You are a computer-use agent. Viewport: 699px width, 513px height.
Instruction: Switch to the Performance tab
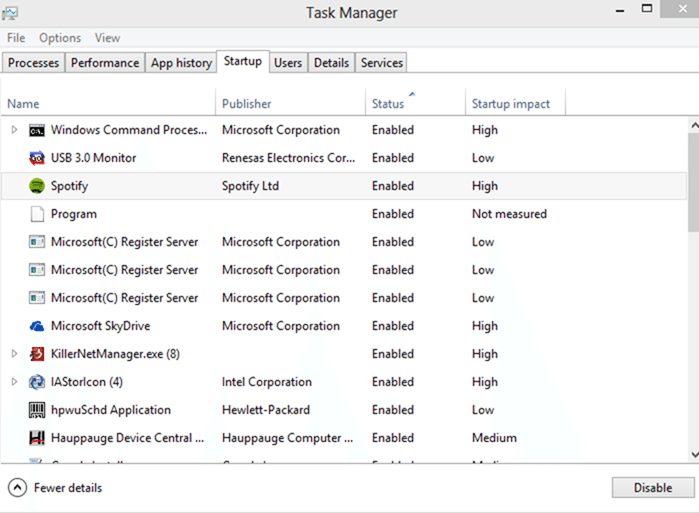point(105,63)
